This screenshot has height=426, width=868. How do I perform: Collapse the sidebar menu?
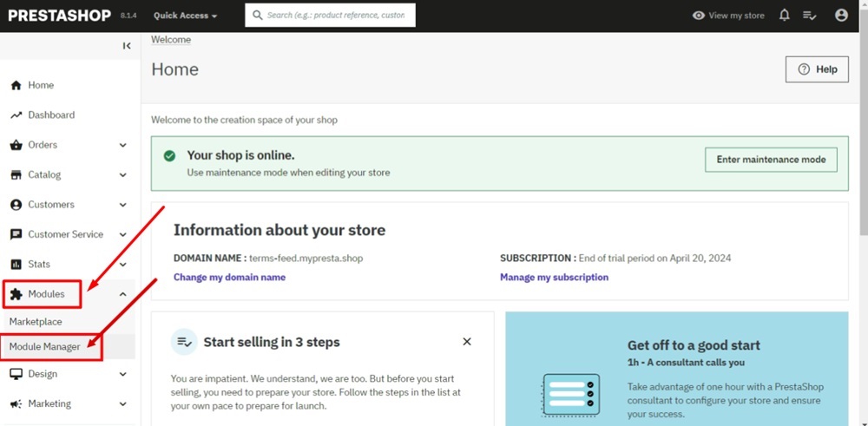click(127, 46)
